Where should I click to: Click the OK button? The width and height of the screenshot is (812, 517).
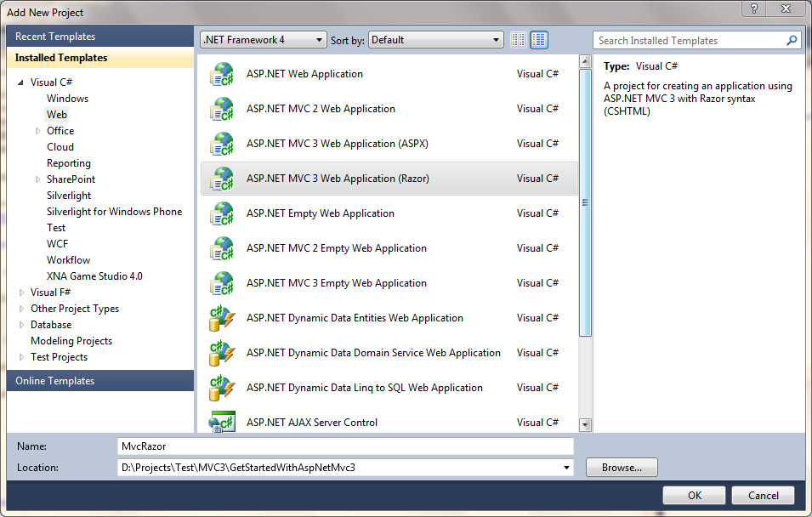pyautogui.click(x=694, y=495)
